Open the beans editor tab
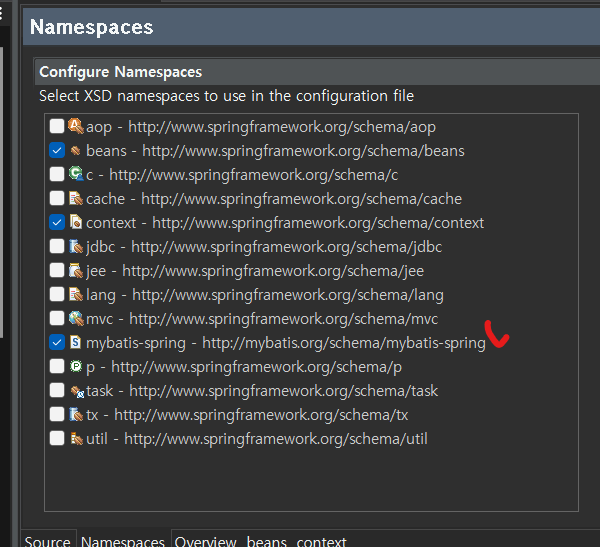The width and height of the screenshot is (600, 547). [x=267, y=541]
